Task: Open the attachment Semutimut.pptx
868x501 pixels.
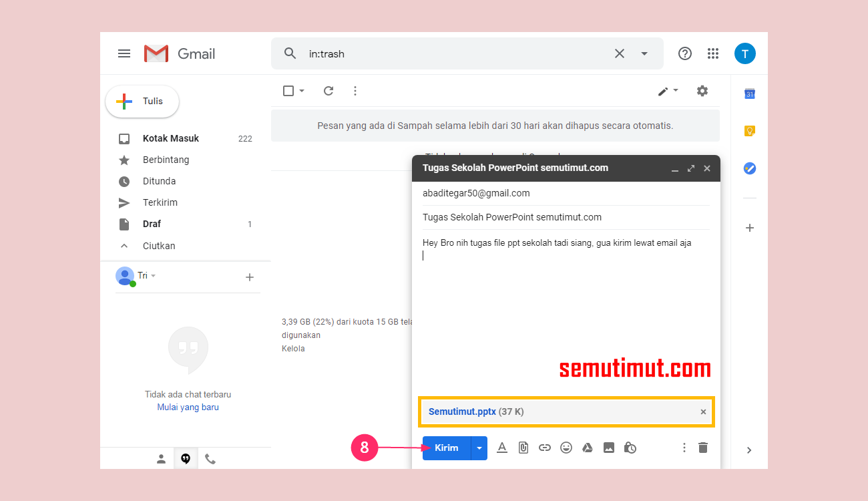Action: pos(476,411)
